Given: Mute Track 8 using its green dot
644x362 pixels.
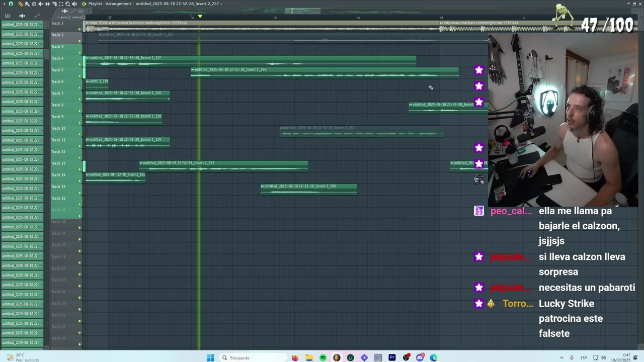Looking at the screenshot, I should click(x=79, y=111).
